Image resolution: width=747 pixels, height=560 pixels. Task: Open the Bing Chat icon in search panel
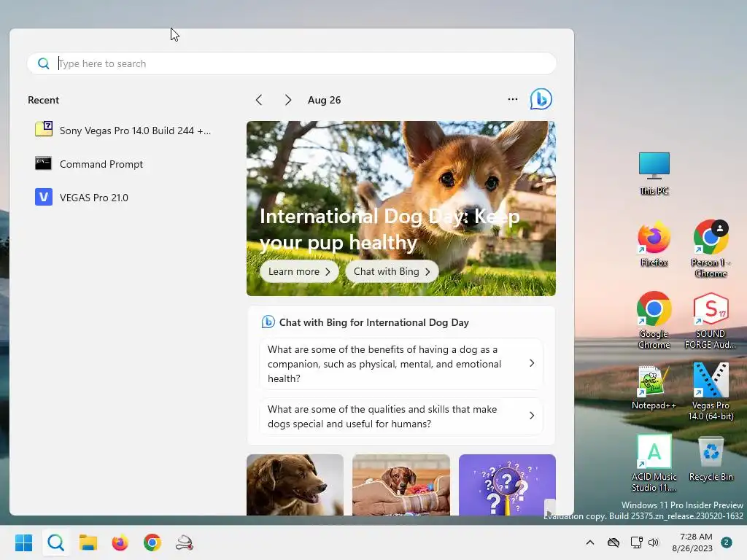point(541,99)
